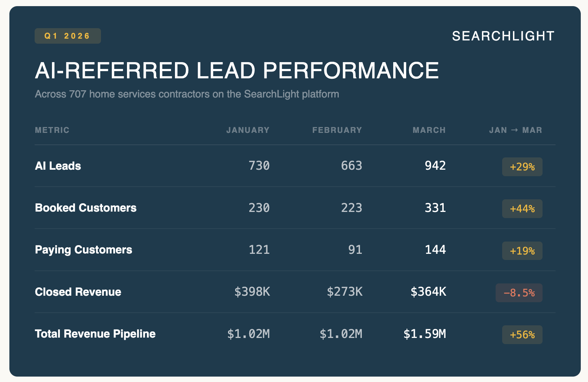Click the -8.5% Closed Revenue badge

click(519, 293)
